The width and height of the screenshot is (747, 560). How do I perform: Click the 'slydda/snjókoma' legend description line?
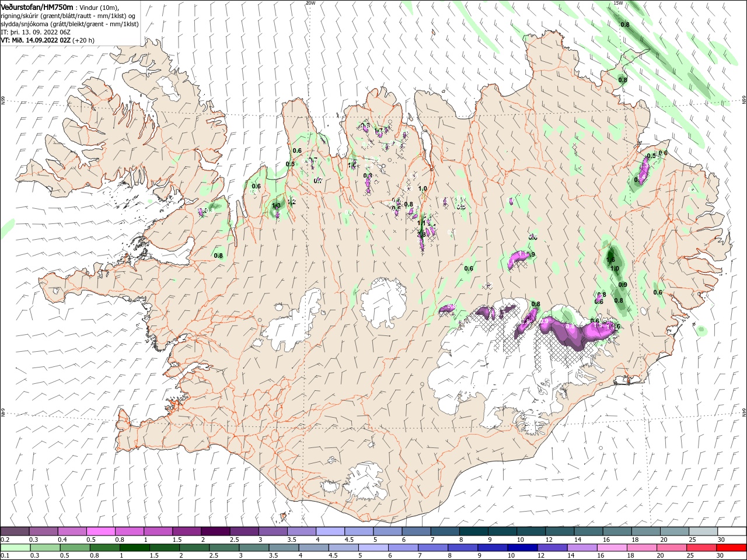[69, 24]
